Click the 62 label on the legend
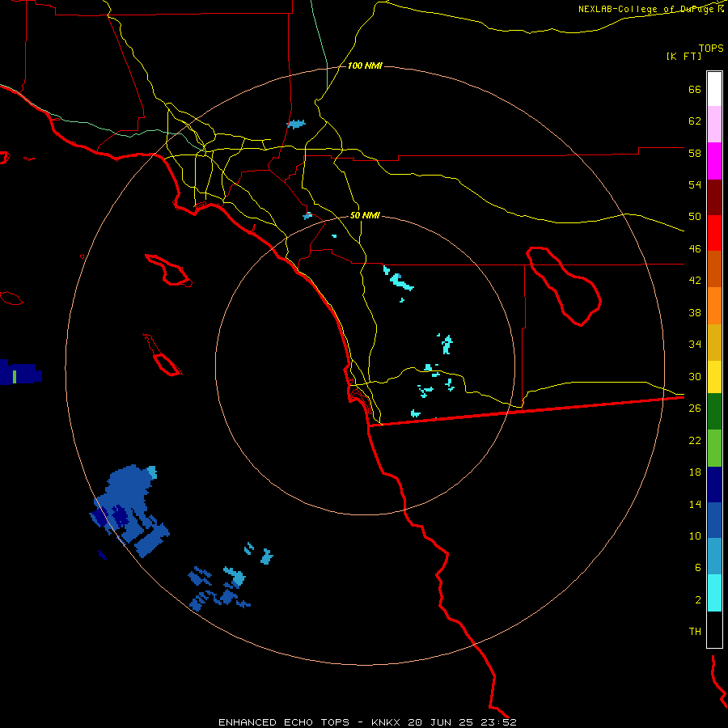The height and width of the screenshot is (728, 728). pos(695,121)
